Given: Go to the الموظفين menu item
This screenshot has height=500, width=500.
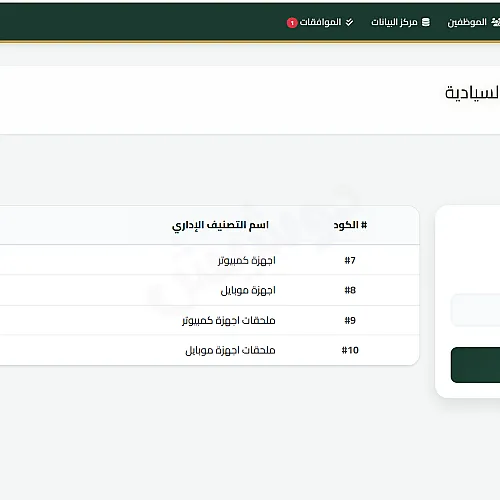Looking at the screenshot, I should [x=473, y=22].
